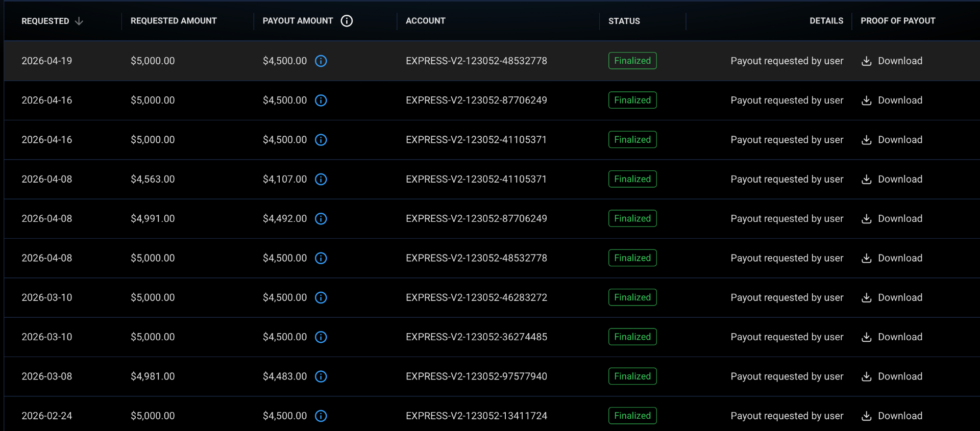Select account EXPRESS-V2-123052-97577940
The width and height of the screenshot is (980, 431).
click(x=476, y=376)
